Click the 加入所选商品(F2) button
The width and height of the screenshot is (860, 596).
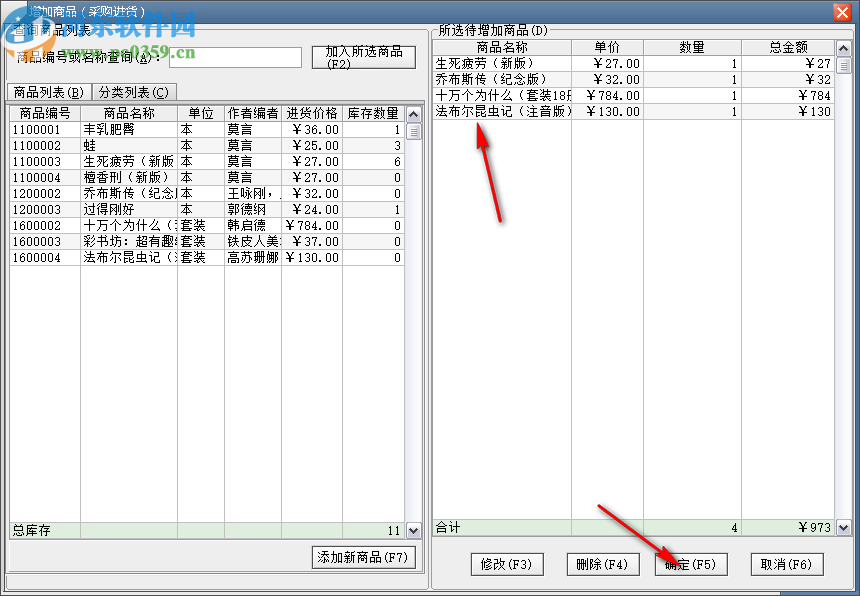[363, 57]
